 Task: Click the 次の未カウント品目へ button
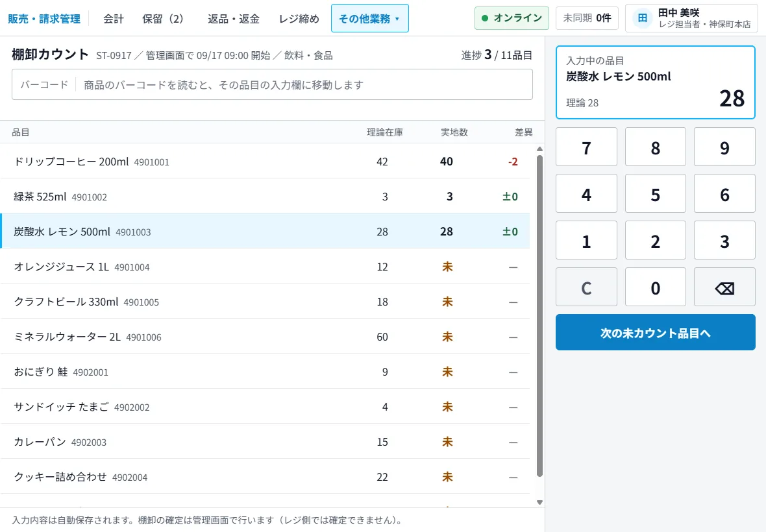tap(656, 332)
